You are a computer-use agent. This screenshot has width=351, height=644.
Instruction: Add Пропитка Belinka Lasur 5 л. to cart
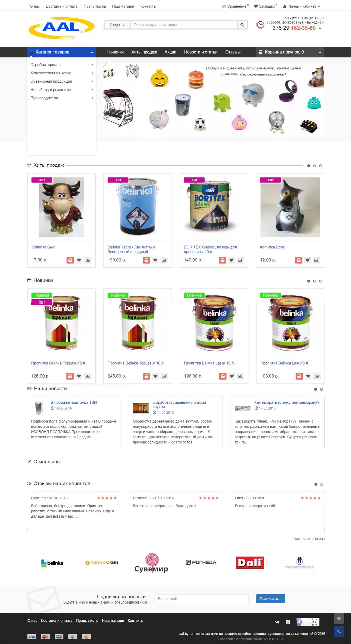299,376
